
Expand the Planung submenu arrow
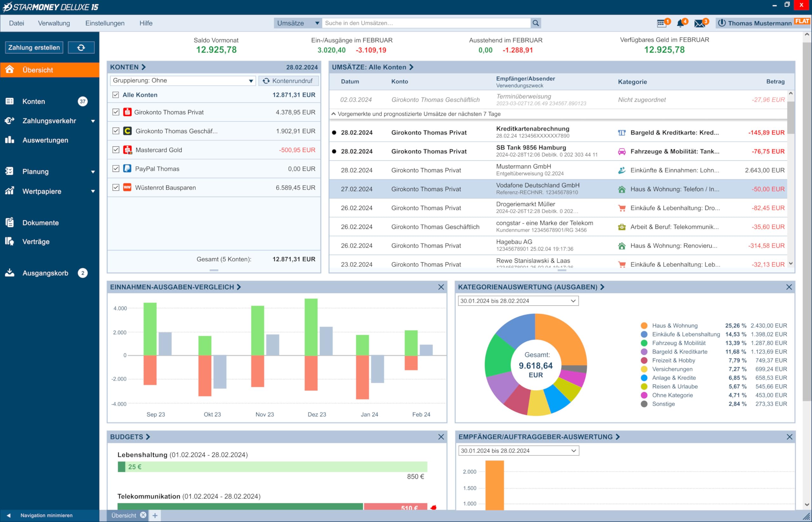pos(93,172)
